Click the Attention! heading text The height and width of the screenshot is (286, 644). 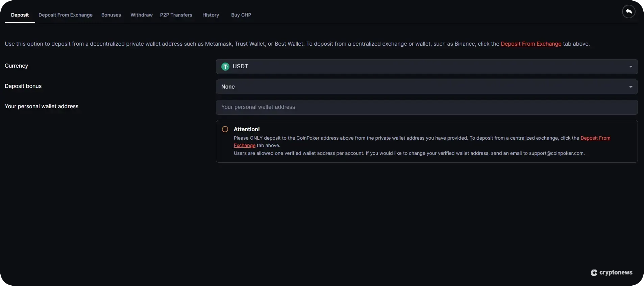click(x=247, y=129)
